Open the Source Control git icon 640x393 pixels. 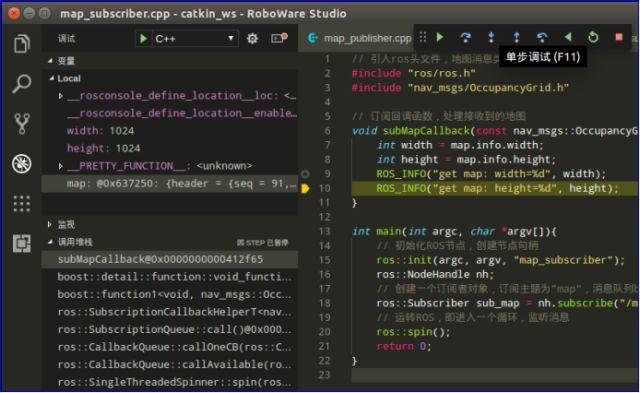pos(22,124)
